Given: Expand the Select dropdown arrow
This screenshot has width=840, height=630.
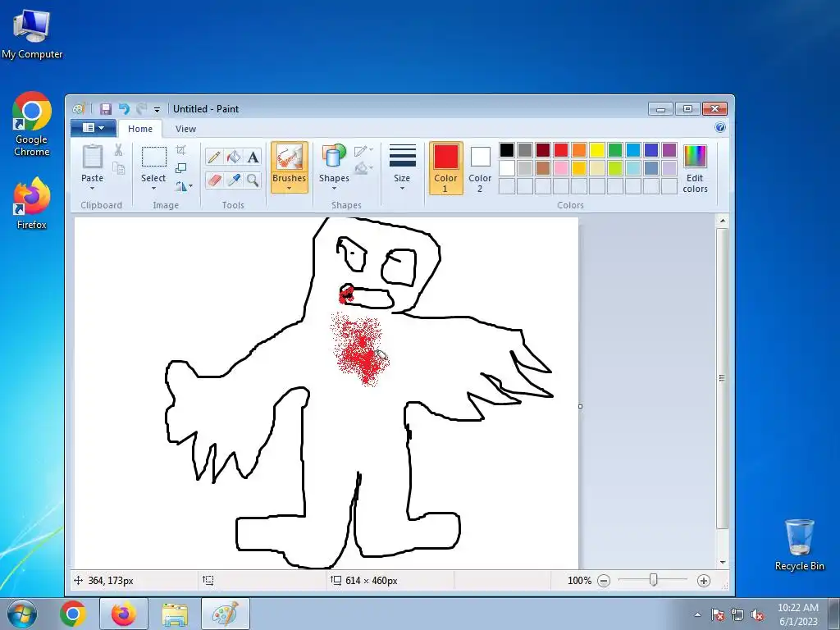Looking at the screenshot, I should pyautogui.click(x=153, y=189).
